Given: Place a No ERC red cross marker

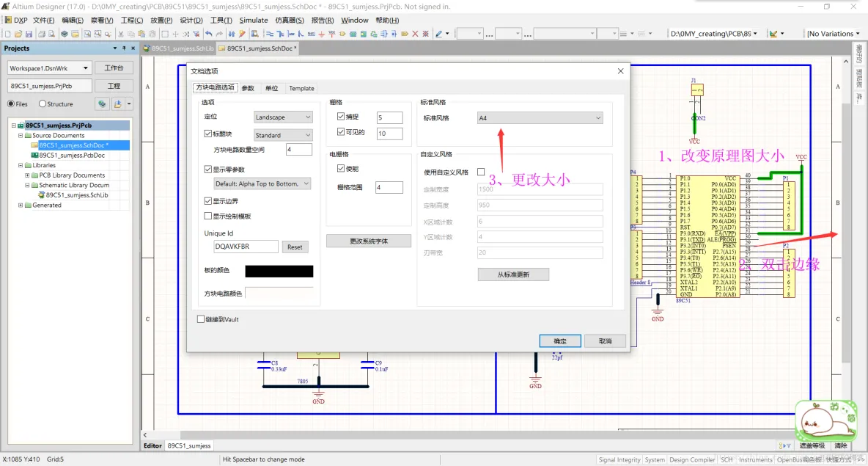Looking at the screenshot, I should 415,34.
